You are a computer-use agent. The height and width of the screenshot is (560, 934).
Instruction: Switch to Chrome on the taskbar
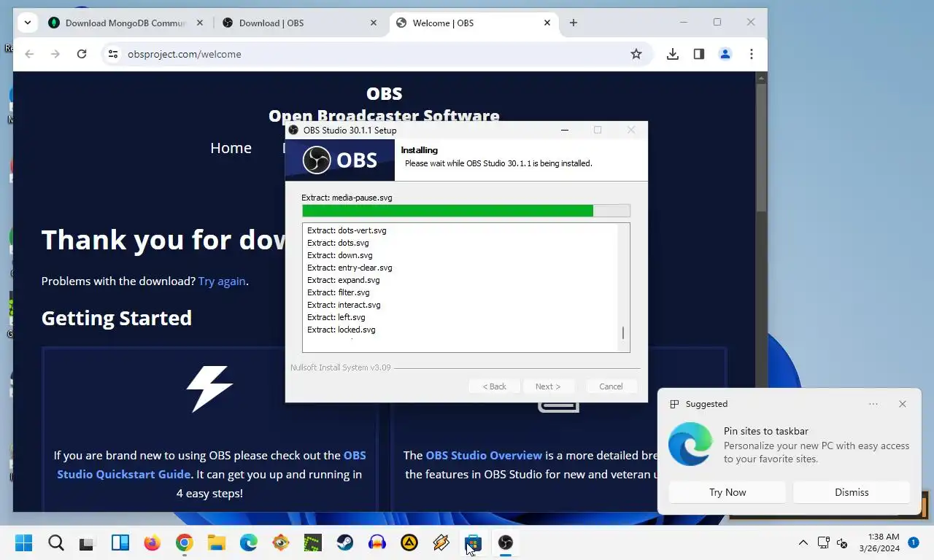pos(184,542)
